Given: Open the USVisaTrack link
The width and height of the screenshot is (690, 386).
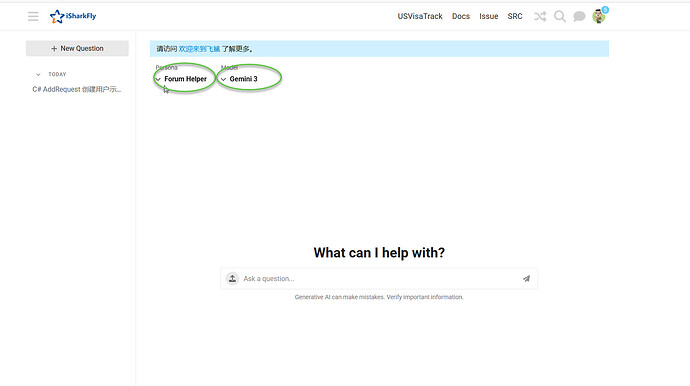Looking at the screenshot, I should tap(420, 16).
